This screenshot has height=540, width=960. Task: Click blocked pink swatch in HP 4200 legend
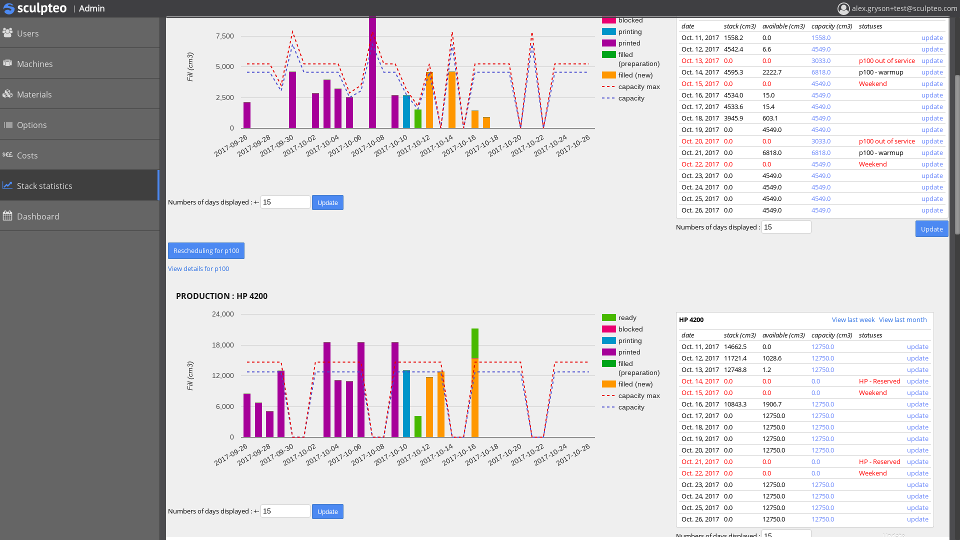pos(609,329)
